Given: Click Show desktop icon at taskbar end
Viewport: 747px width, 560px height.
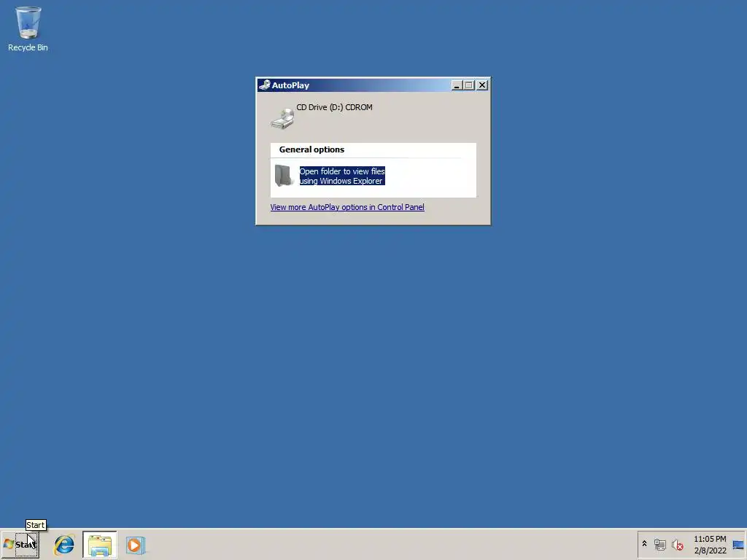Looking at the screenshot, I should click(738, 544).
